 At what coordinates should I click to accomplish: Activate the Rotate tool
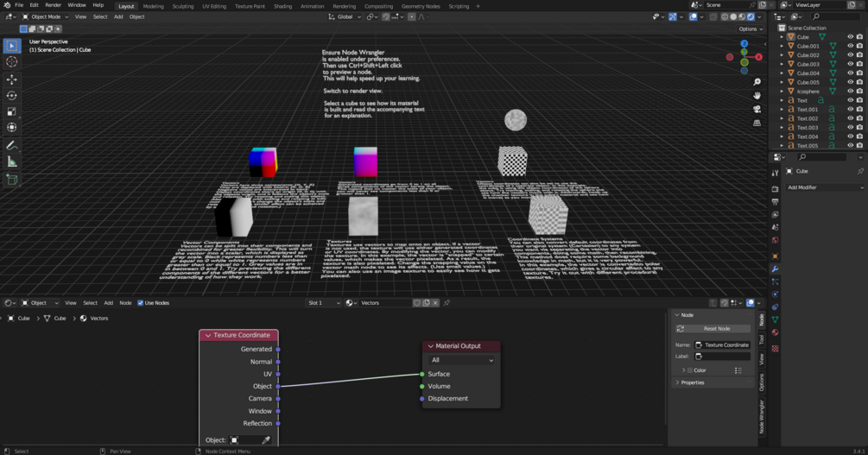click(x=11, y=96)
